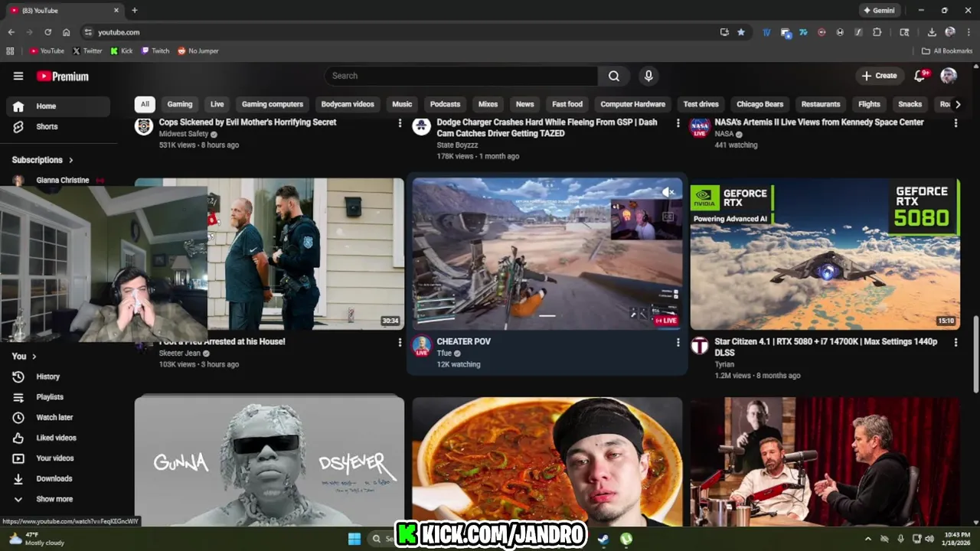The width and height of the screenshot is (980, 551).
Task: Open the Star Citizen RTX 5080 thumbnail
Action: 825,254
